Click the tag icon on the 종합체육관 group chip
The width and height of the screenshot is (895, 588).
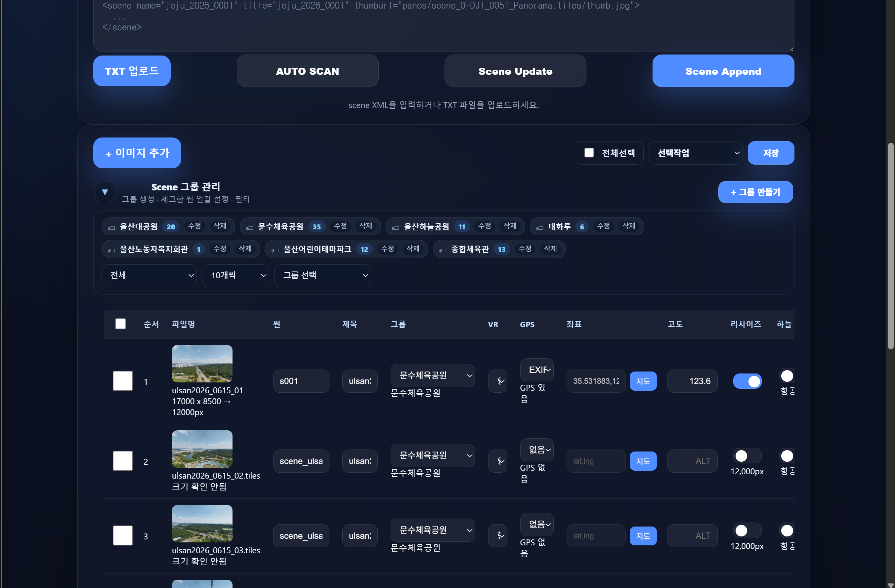click(443, 250)
